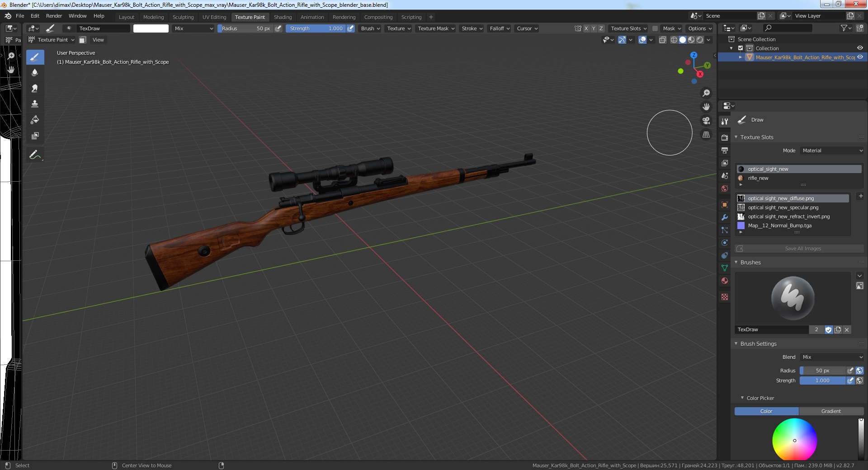The height and width of the screenshot is (470, 868).
Task: Collapse the Brushes panel
Action: 736,263
